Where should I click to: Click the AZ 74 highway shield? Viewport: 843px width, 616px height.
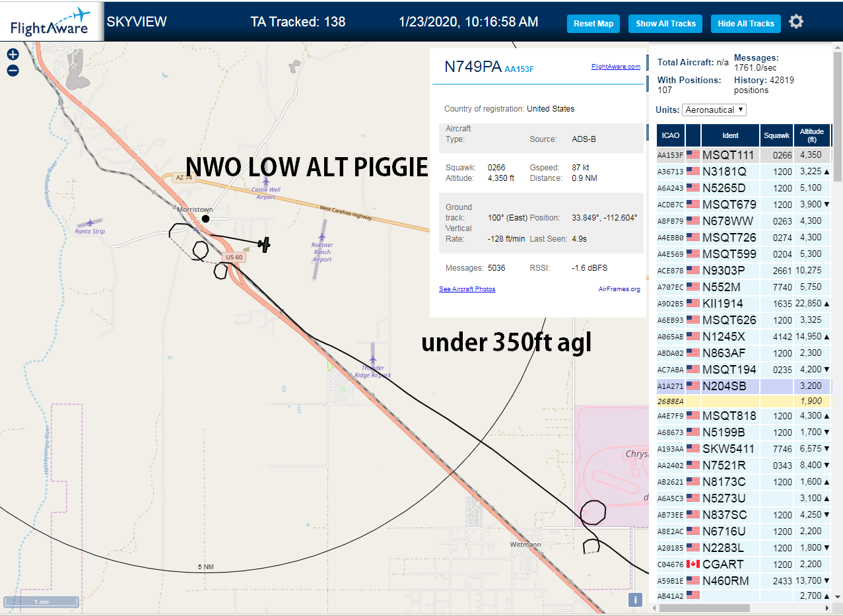[184, 178]
